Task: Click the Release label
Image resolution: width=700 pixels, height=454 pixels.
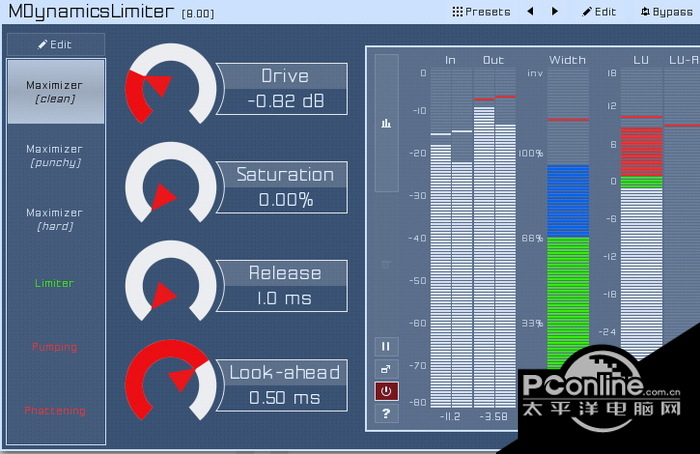Action: (285, 273)
